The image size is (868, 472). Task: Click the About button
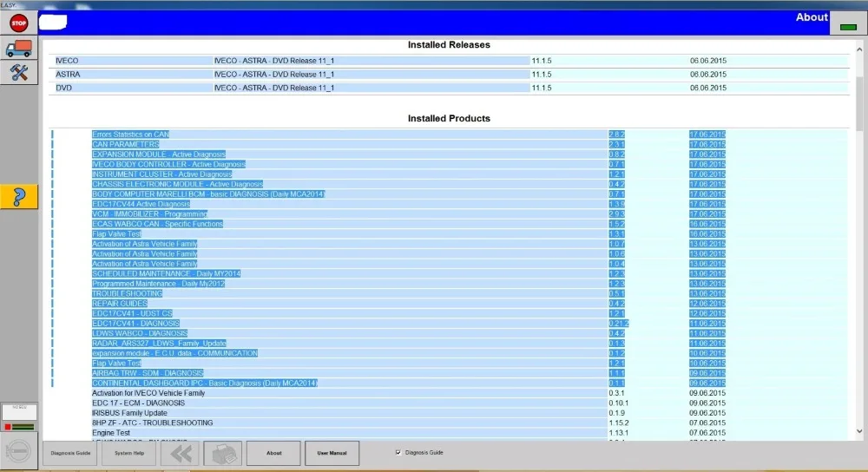pyautogui.click(x=274, y=453)
